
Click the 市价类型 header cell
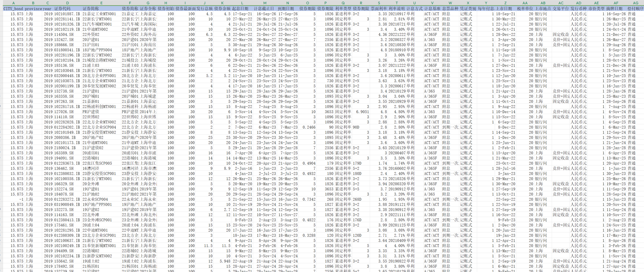[x=597, y=9]
